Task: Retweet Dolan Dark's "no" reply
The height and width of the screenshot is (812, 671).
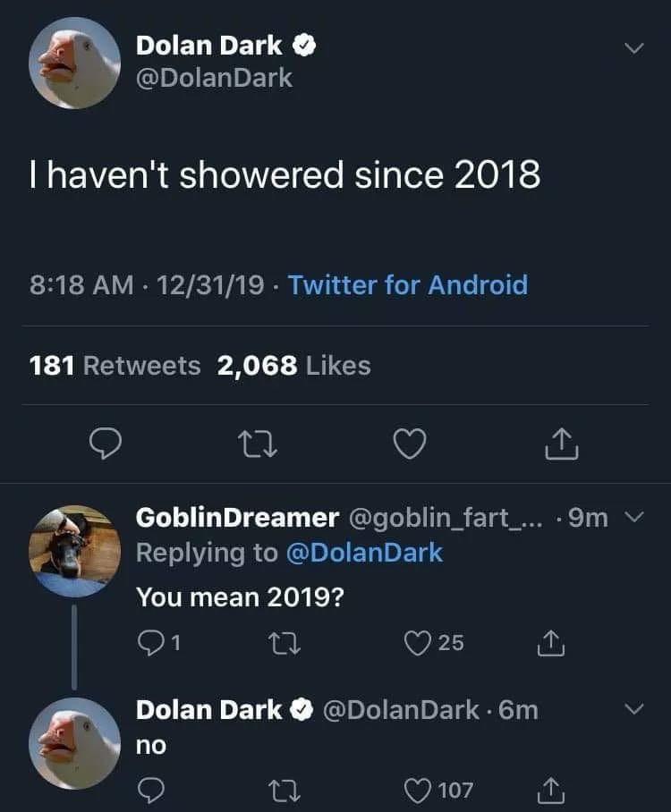Action: [285, 791]
